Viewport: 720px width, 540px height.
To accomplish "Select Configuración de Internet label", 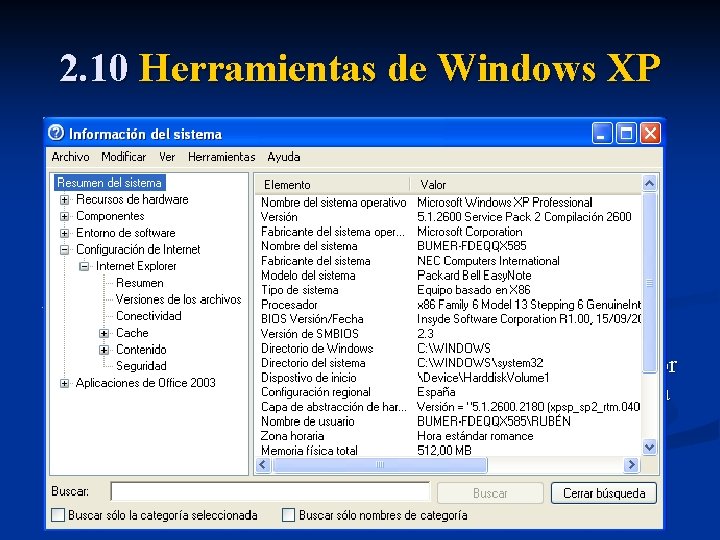I will (x=138, y=249).
